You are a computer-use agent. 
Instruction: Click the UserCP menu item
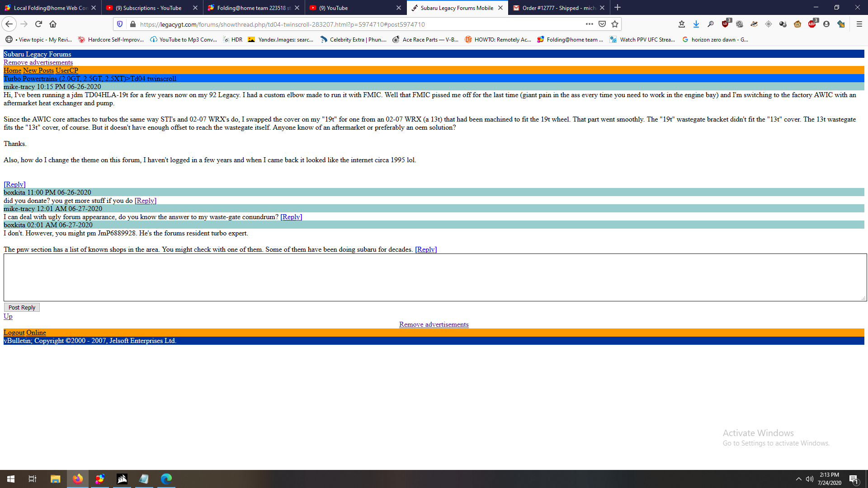[x=66, y=70]
